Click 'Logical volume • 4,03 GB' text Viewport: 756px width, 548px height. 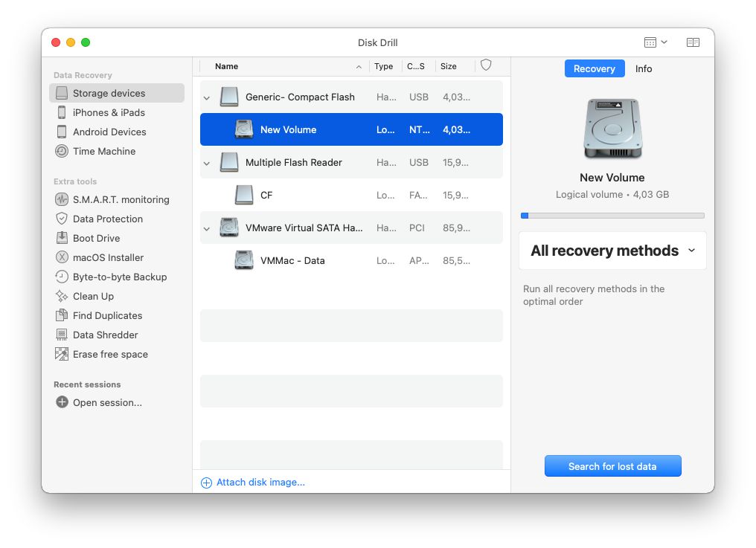(612, 194)
